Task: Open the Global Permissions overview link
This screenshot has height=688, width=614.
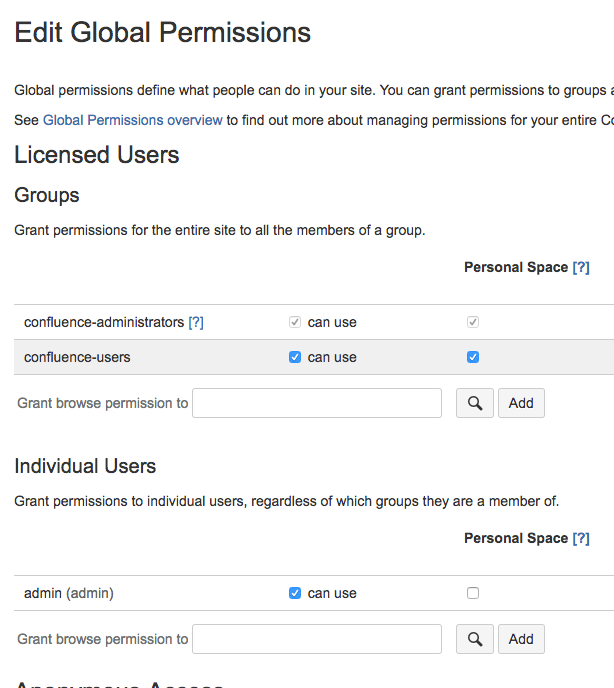Action: (x=132, y=120)
